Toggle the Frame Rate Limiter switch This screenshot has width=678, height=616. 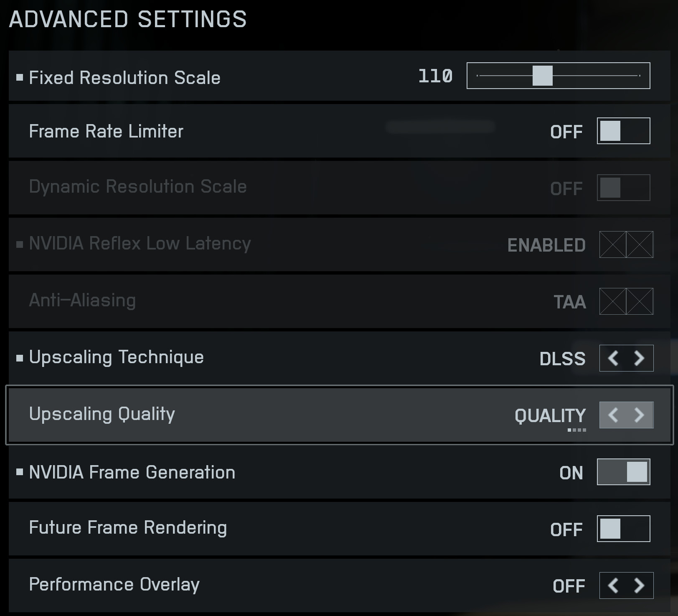tap(623, 131)
